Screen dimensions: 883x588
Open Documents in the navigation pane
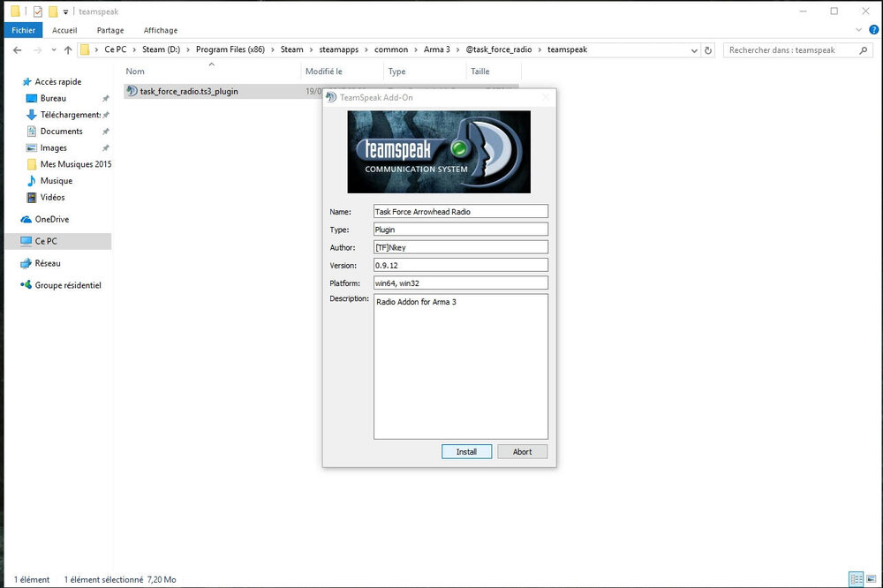point(62,132)
